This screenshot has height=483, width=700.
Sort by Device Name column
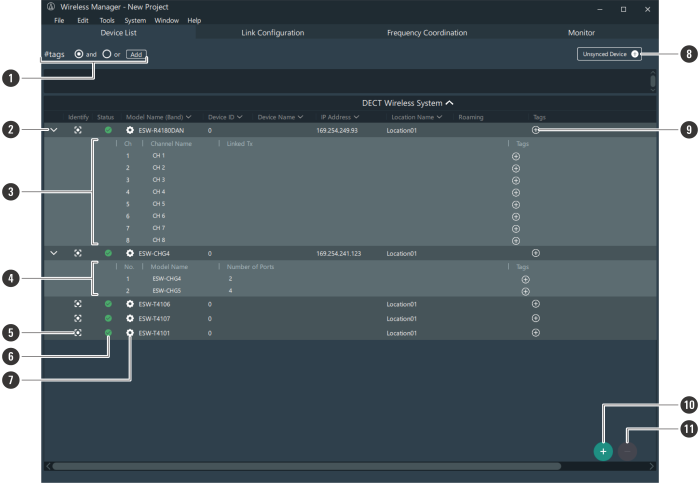[280, 117]
